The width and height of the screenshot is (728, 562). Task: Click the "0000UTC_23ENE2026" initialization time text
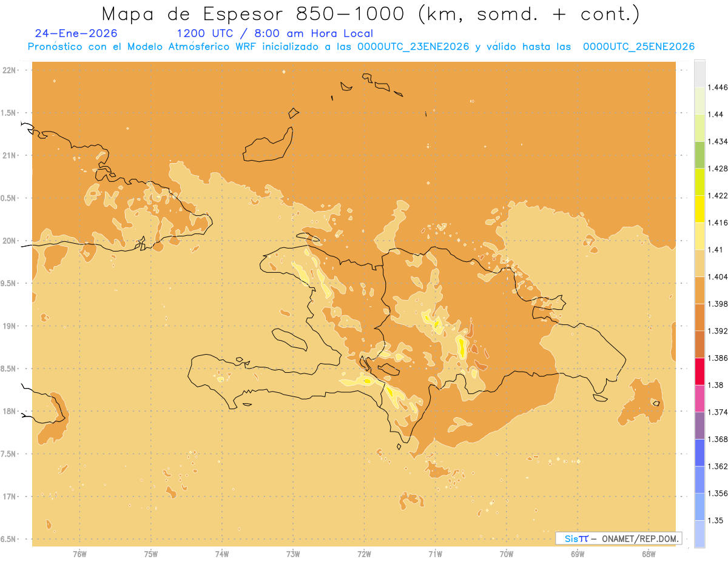[x=413, y=47]
